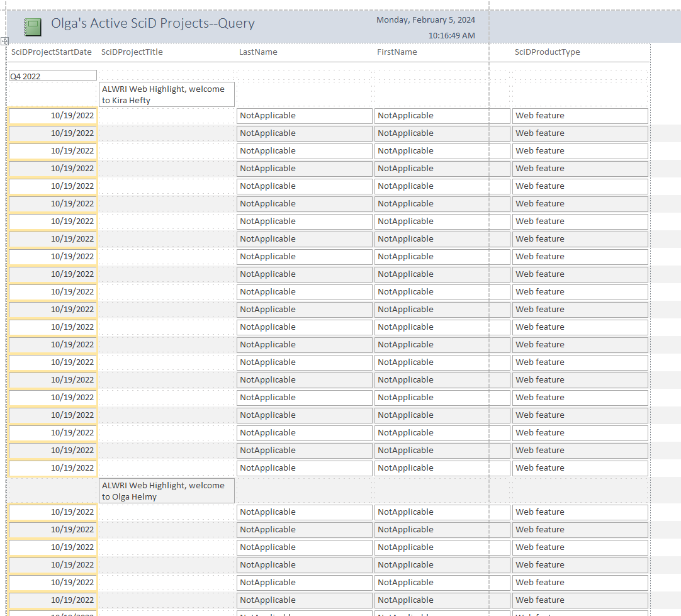Screen dimensions: 681x616
Task: Click the green notebook report logo icon
Action: point(33,27)
